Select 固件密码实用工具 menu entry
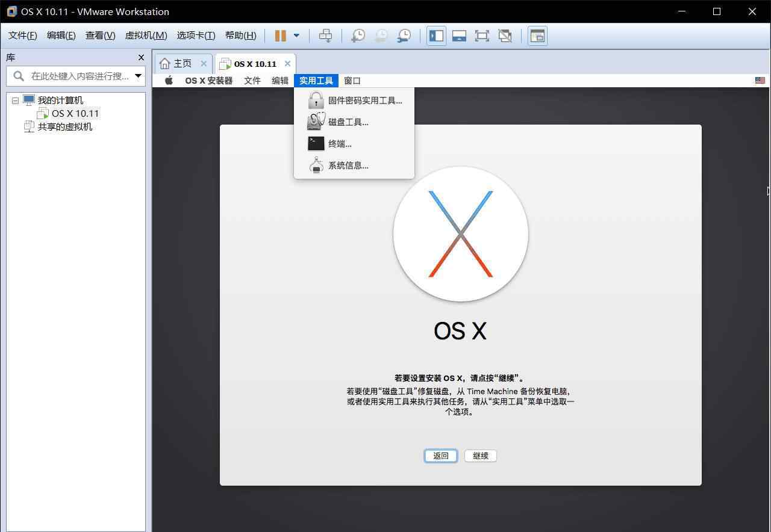 pos(364,101)
